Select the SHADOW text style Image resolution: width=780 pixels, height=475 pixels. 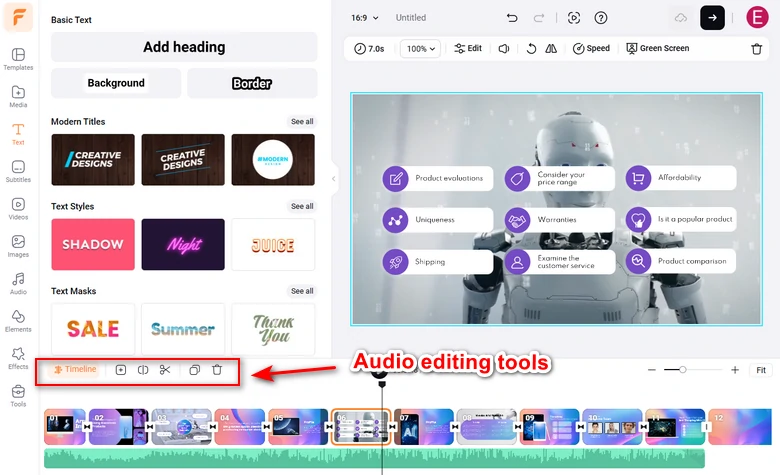pyautogui.click(x=93, y=244)
